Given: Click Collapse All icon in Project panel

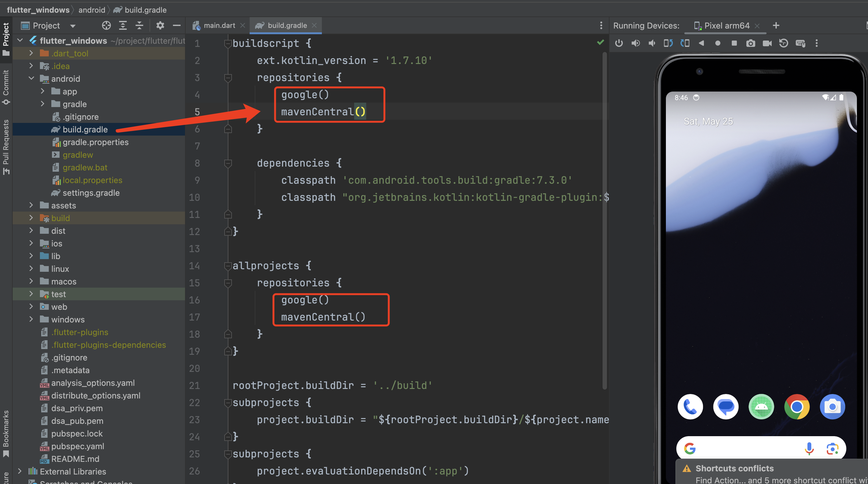Looking at the screenshot, I should (139, 26).
